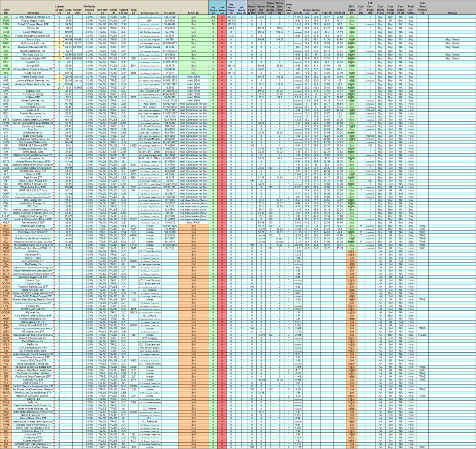The width and height of the screenshot is (476, 449).
Task: Click the BITI ticker cell
Action: click(6, 225)
